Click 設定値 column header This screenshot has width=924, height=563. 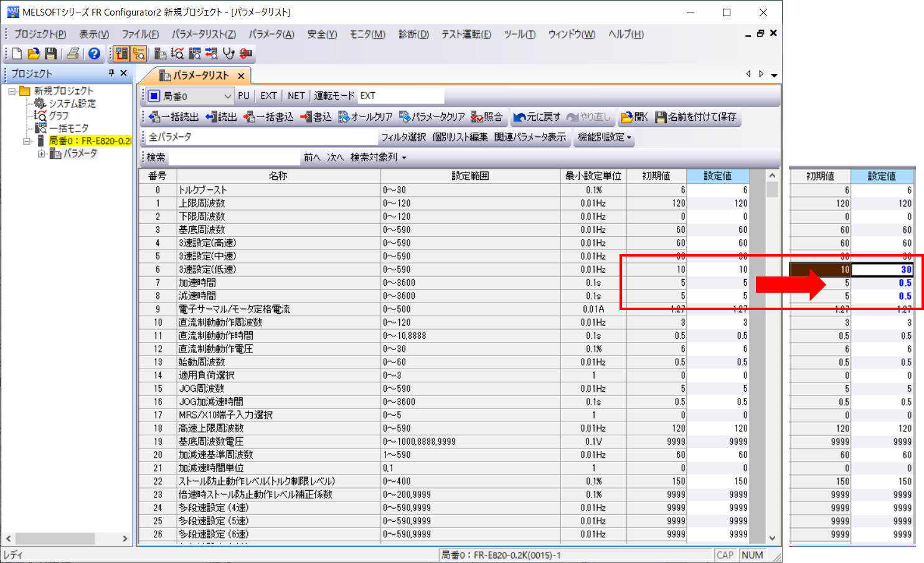717,176
